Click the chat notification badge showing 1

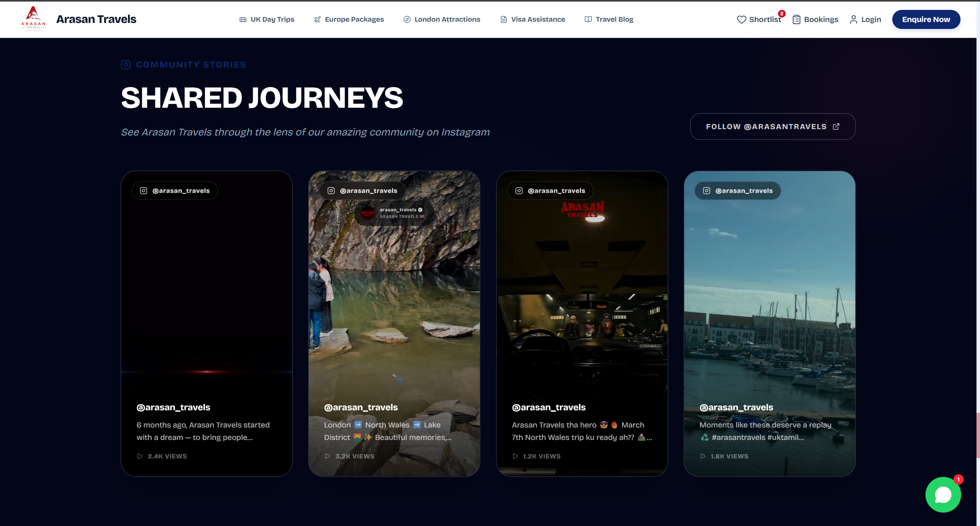pos(958,480)
